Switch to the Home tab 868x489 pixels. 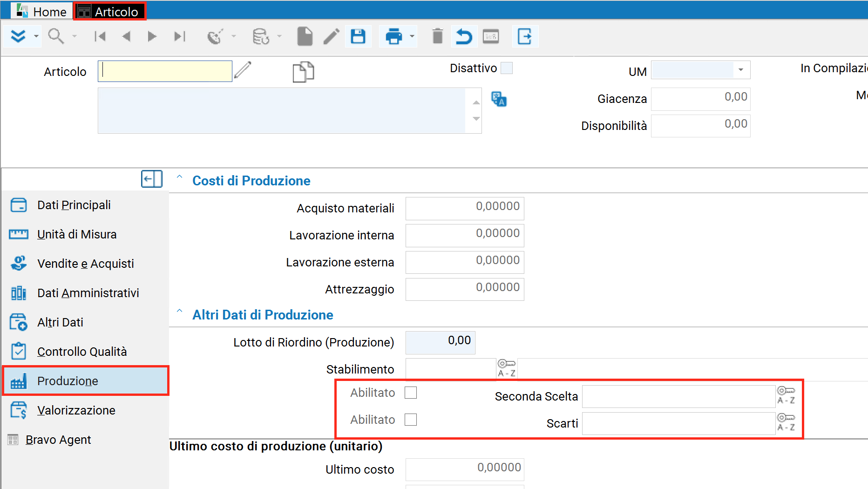(41, 12)
